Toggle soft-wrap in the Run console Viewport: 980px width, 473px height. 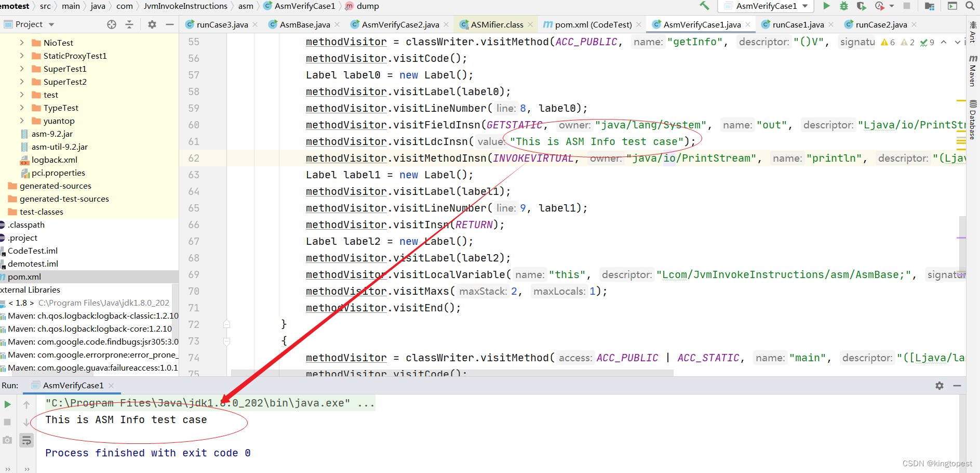26,440
